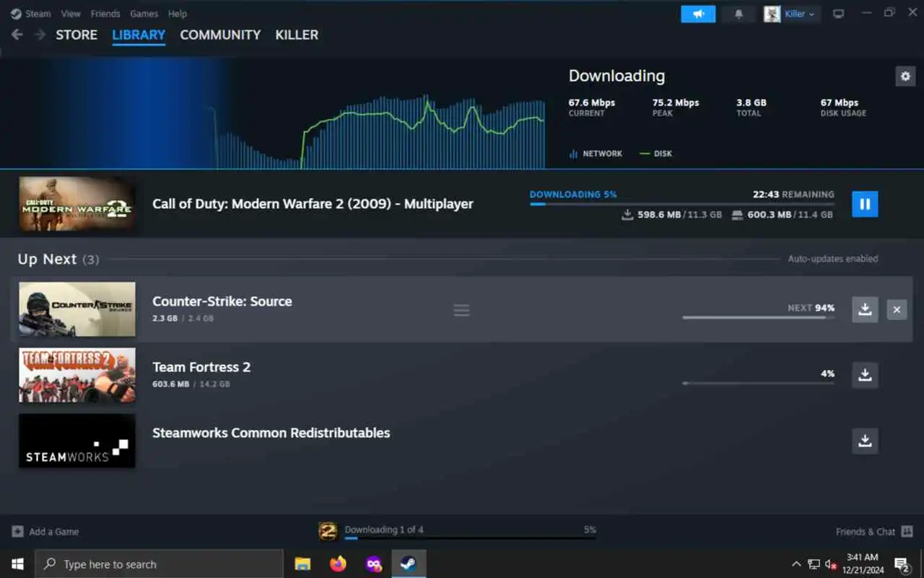
Task: Click the 3.8 GB total value
Action: click(751, 103)
